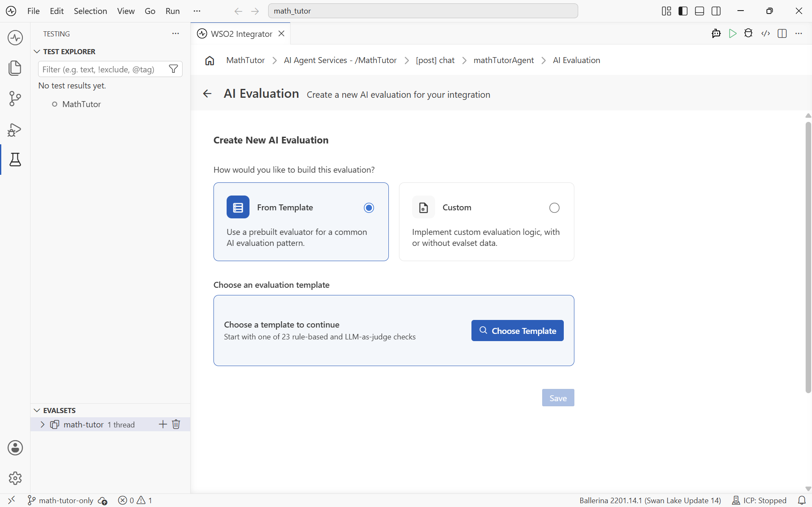Collapse the EVALSETS section

point(37,411)
